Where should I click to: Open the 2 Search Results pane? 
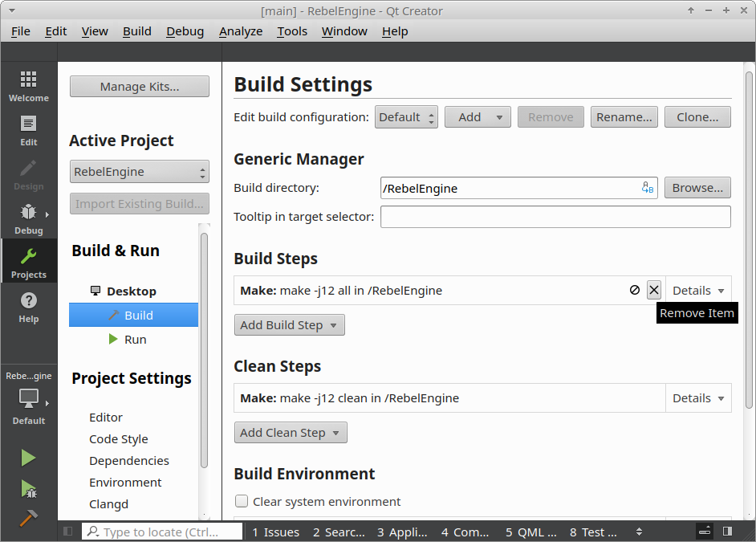[x=339, y=532]
